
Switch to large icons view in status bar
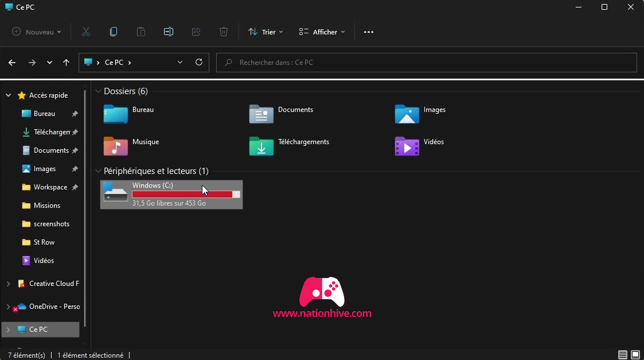pyautogui.click(x=635, y=355)
